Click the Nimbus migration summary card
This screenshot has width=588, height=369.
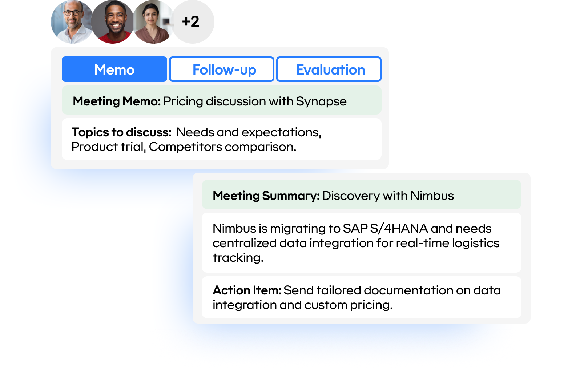[x=361, y=242]
